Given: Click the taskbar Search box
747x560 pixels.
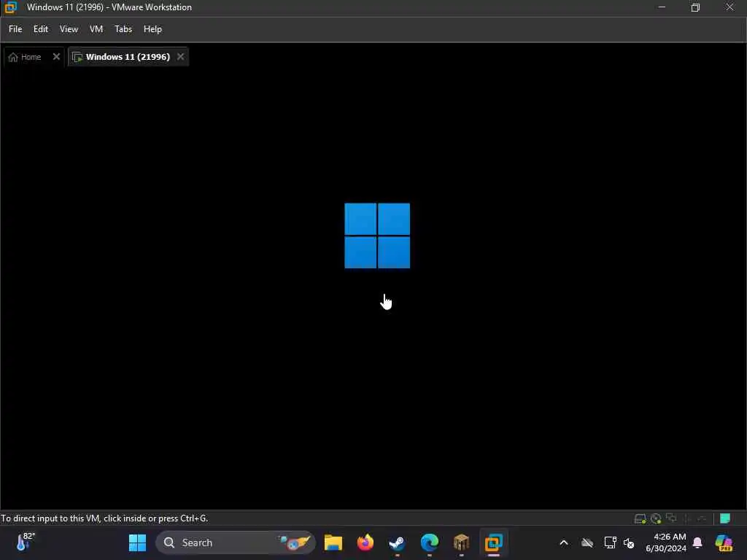Looking at the screenshot, I should (x=236, y=542).
